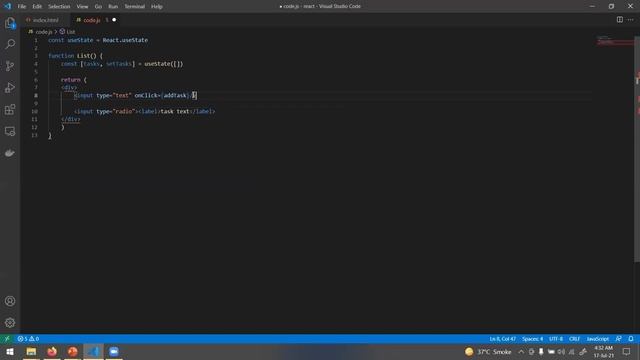Click the remote window indicator in status bar
Image resolution: width=640 pixels, height=360 pixels.
7,339
